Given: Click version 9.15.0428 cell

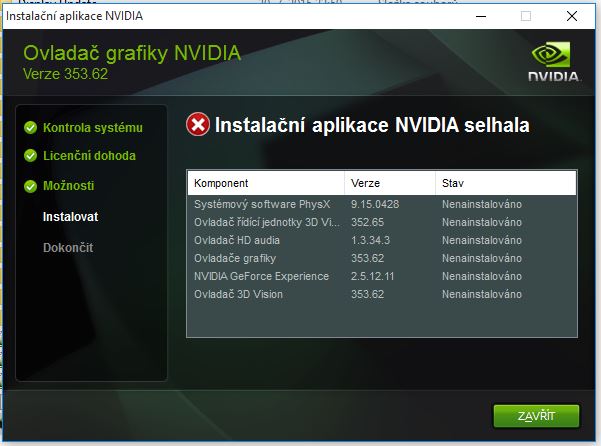Looking at the screenshot, I should pyautogui.click(x=375, y=204).
